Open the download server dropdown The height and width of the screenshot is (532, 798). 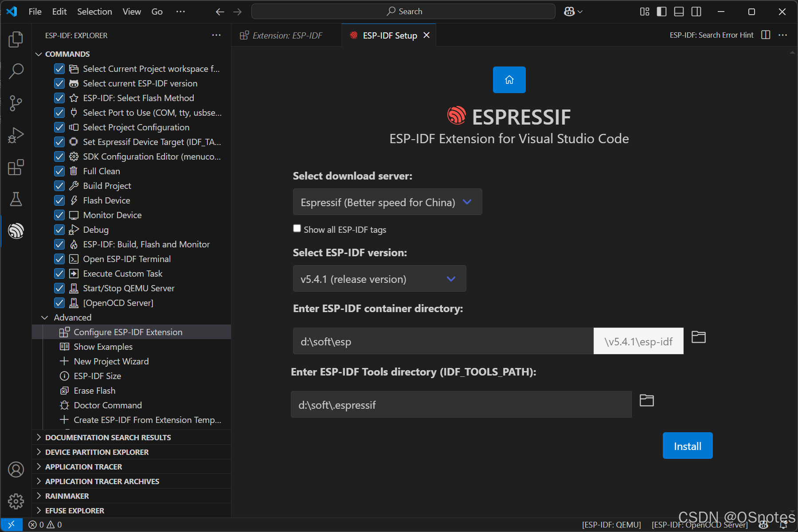387,202
